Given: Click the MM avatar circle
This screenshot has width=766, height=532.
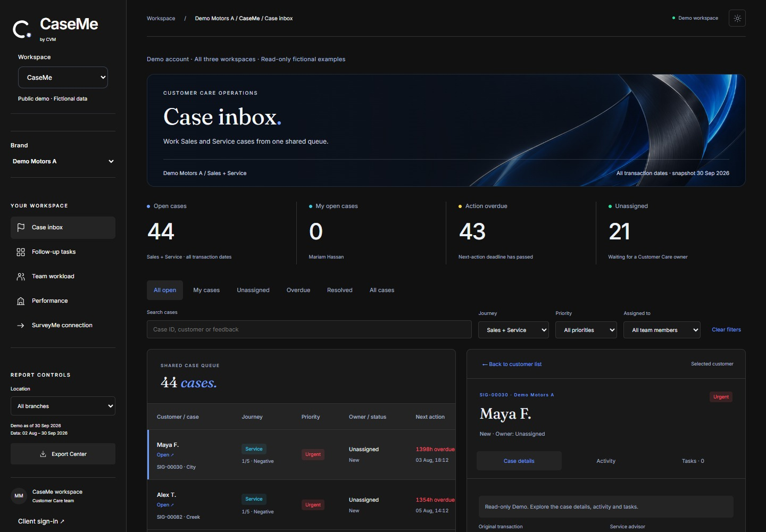Looking at the screenshot, I should [x=19, y=496].
